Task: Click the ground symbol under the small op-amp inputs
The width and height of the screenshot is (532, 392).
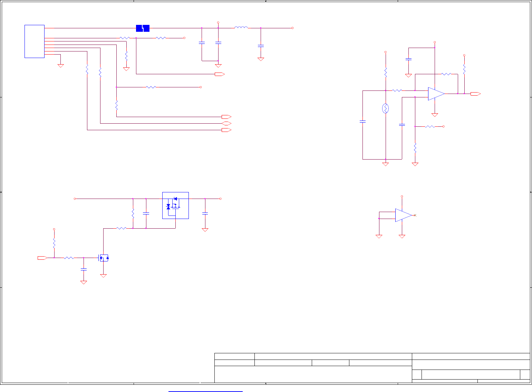Action: click(x=379, y=237)
